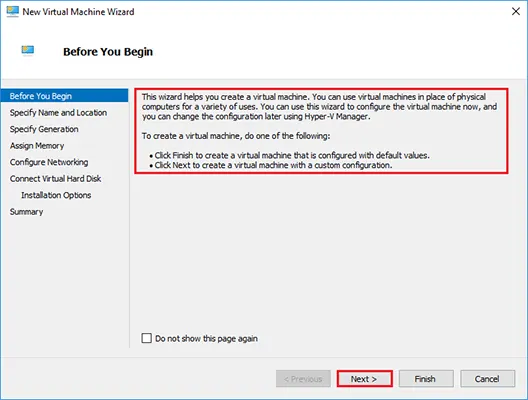Click the 'Click Next to create' bullet line
Image resolution: width=528 pixels, height=400 pixels.
pos(271,165)
